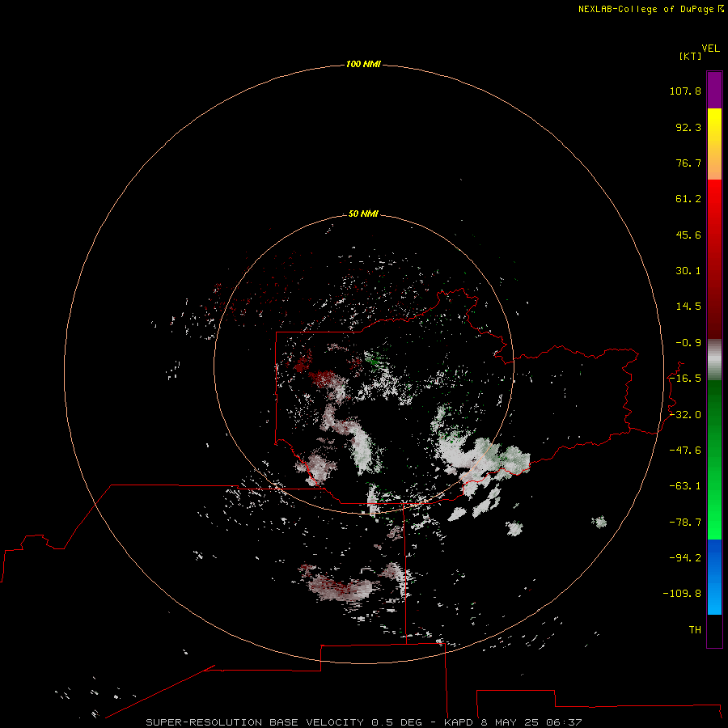728x728 pixels.
Task: Select the 45.6 scale value
Action: click(688, 235)
